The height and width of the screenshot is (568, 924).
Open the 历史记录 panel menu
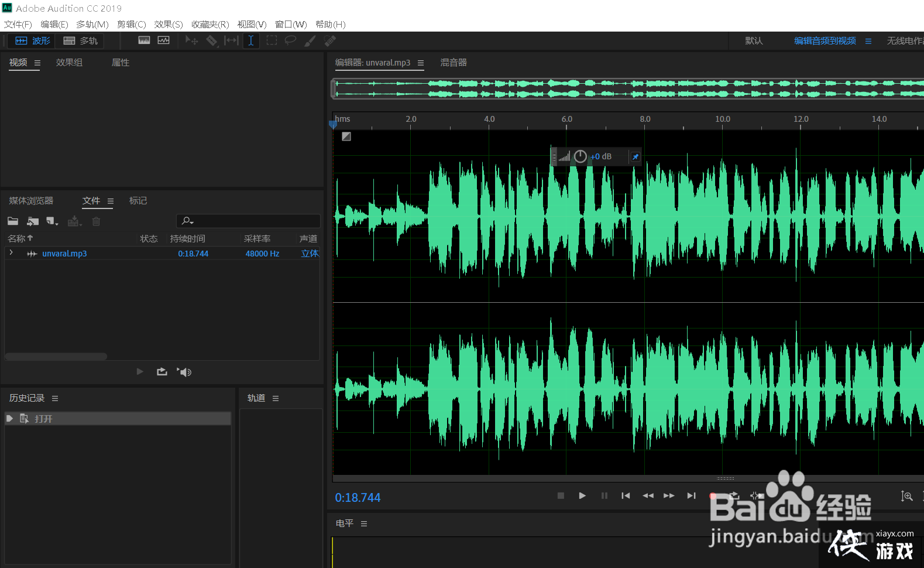[55, 398]
